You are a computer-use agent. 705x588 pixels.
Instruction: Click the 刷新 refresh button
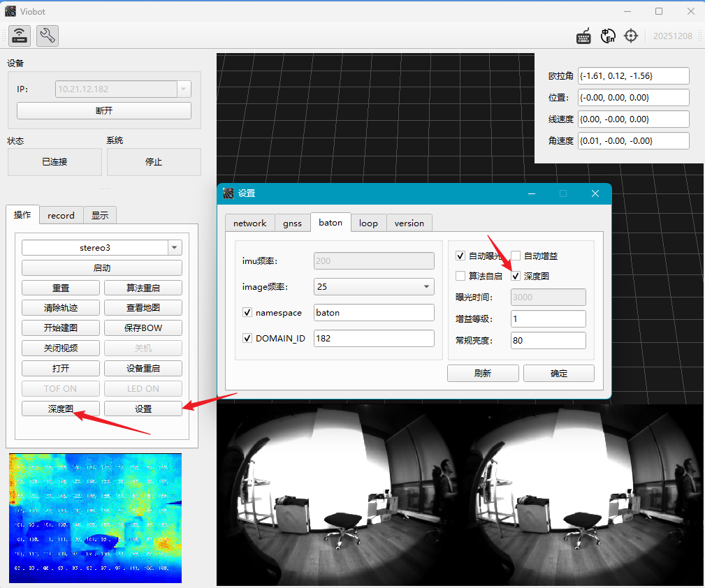[483, 373]
